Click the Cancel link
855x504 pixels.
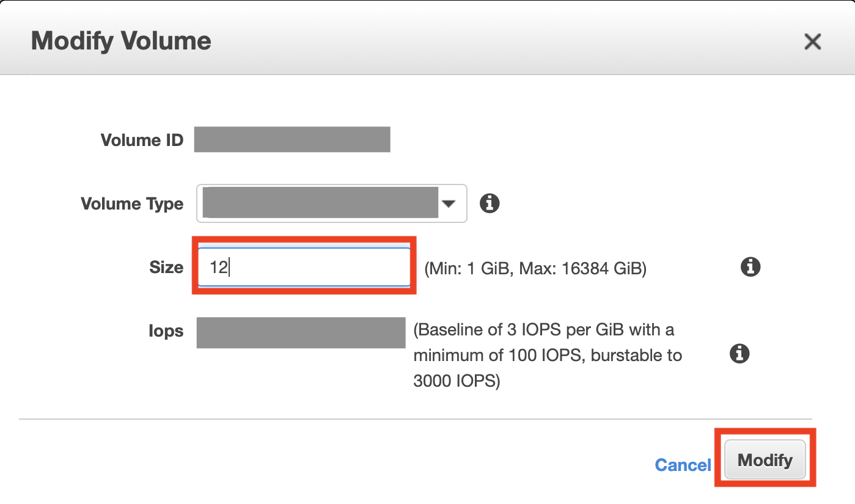683,465
